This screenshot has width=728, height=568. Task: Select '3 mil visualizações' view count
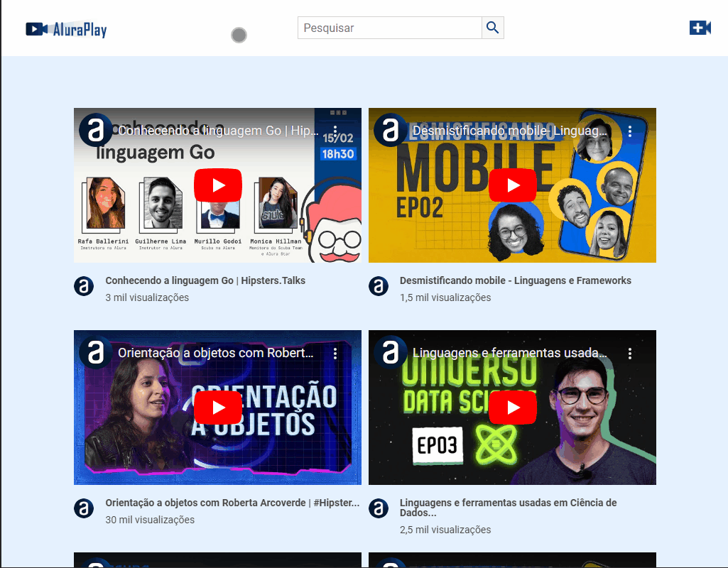point(147,297)
